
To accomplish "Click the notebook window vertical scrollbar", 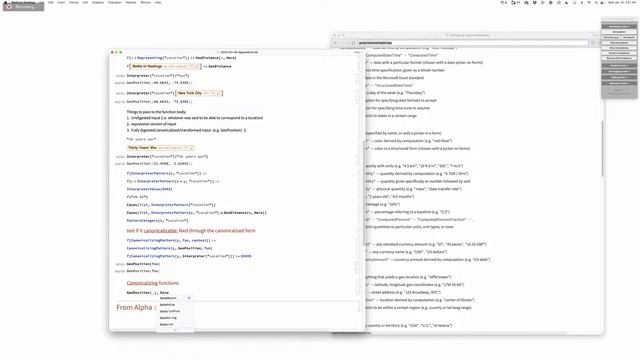I will click(363, 193).
